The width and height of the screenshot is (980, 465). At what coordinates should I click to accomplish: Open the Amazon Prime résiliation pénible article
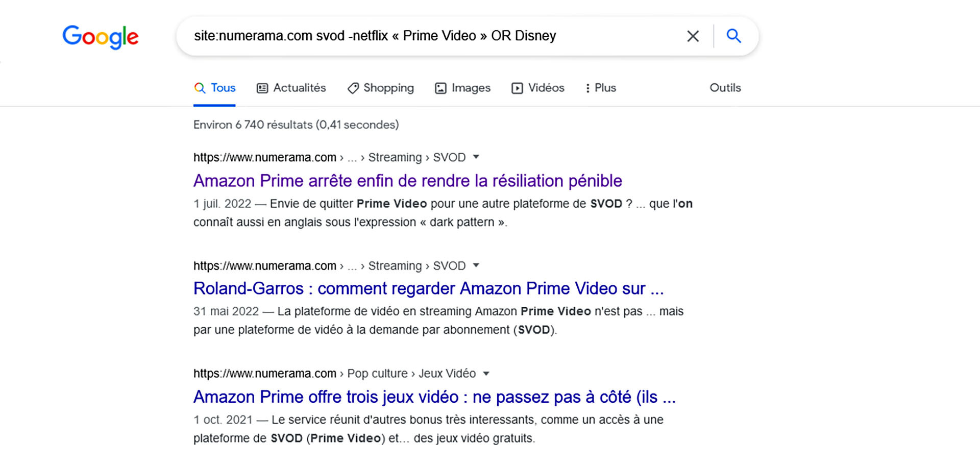click(407, 181)
